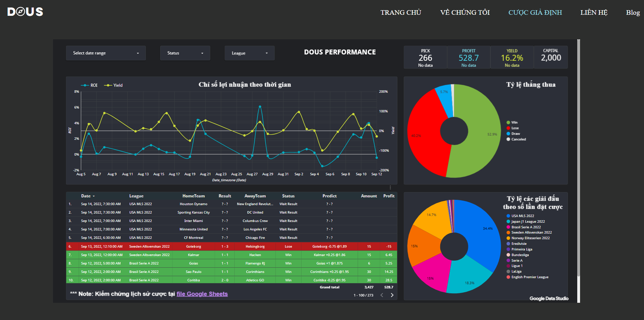Expand the Status filter dropdown

point(185,53)
